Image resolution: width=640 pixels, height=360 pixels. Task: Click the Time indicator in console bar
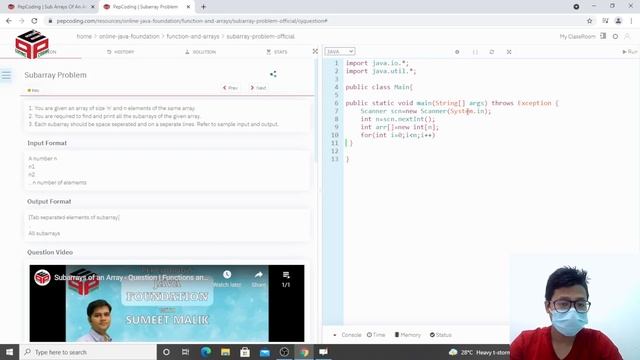[376, 335]
